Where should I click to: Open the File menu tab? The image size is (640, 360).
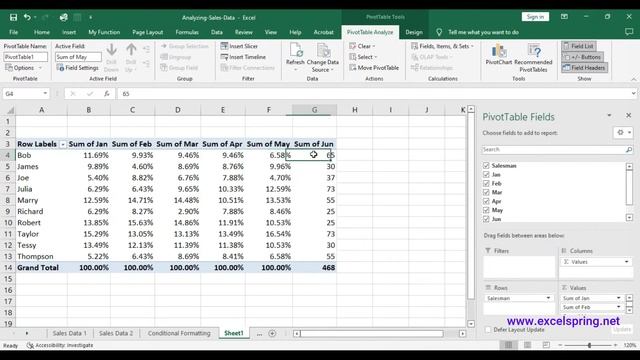click(14, 32)
